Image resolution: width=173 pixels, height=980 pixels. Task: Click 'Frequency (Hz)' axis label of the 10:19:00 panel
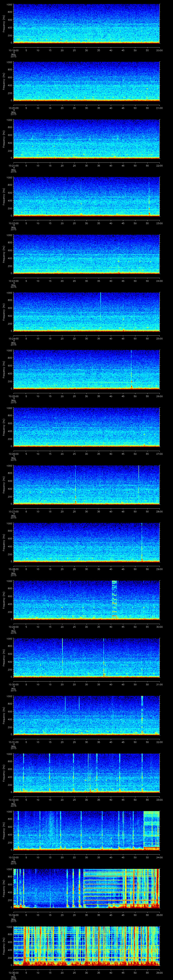pyautogui.click(x=4, y=24)
